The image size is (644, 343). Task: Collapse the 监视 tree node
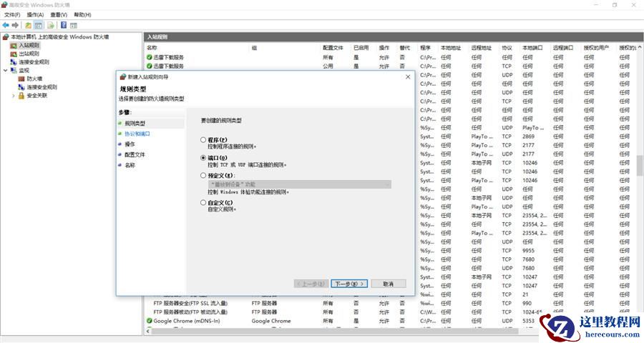click(x=5, y=71)
